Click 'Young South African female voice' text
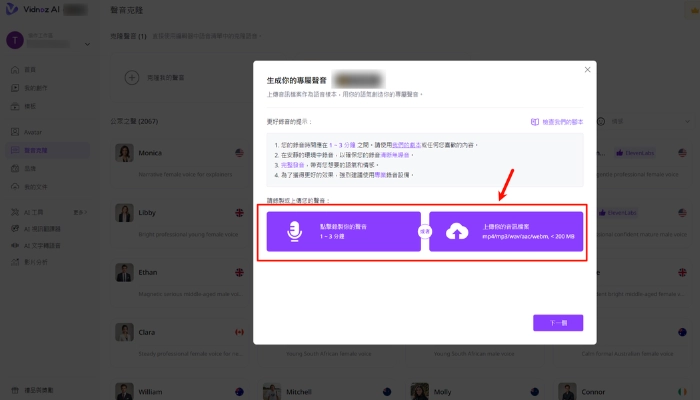This screenshot has height=400, width=700. pos(329,354)
